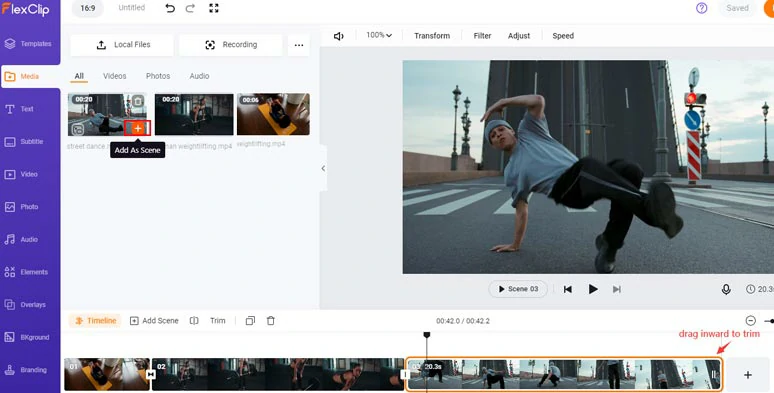The image size is (774, 393).
Task: Skip to previous scene
Action: (x=568, y=289)
